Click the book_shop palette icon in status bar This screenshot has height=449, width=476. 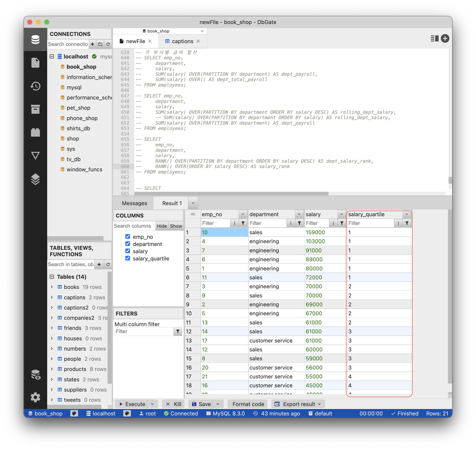pyautogui.click(x=74, y=413)
